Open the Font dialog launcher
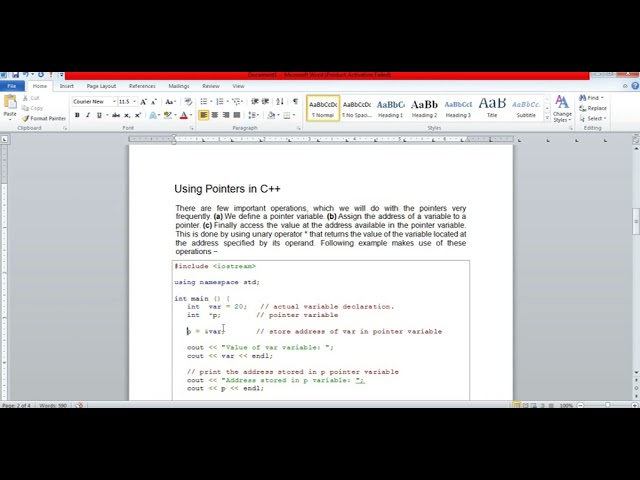This screenshot has height=480, width=640. tap(191, 128)
